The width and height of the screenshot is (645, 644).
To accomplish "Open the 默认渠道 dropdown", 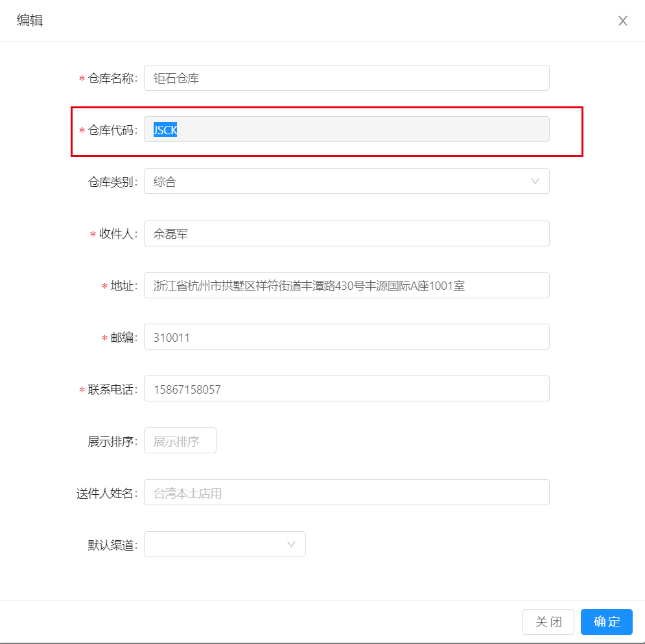I will tap(224, 544).
